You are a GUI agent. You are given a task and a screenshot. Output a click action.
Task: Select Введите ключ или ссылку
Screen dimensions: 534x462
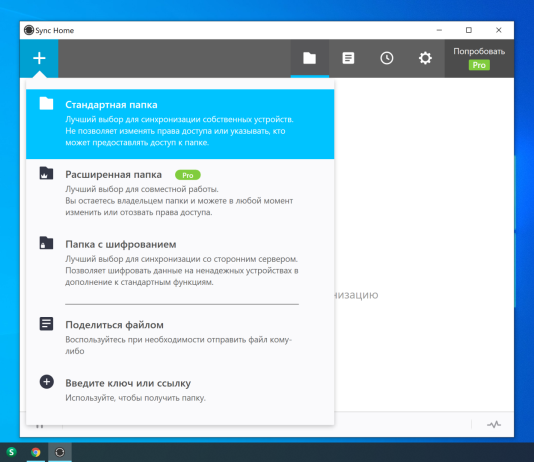tap(180, 390)
